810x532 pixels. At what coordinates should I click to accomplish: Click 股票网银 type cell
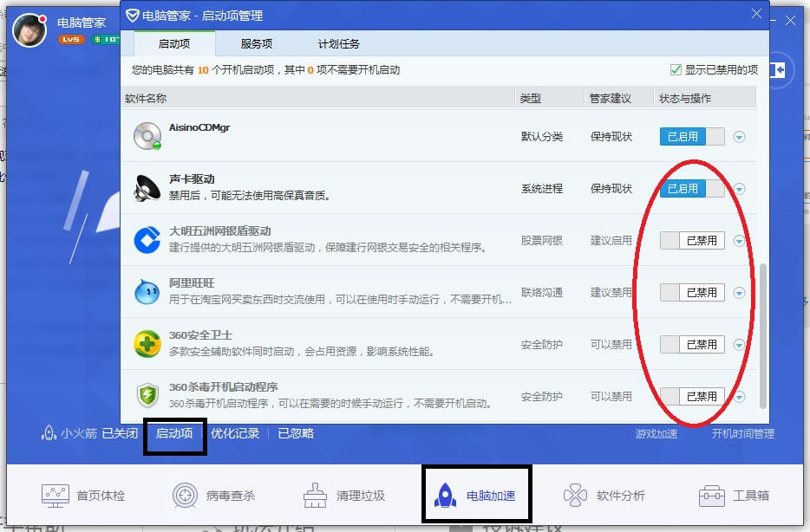pos(542,241)
